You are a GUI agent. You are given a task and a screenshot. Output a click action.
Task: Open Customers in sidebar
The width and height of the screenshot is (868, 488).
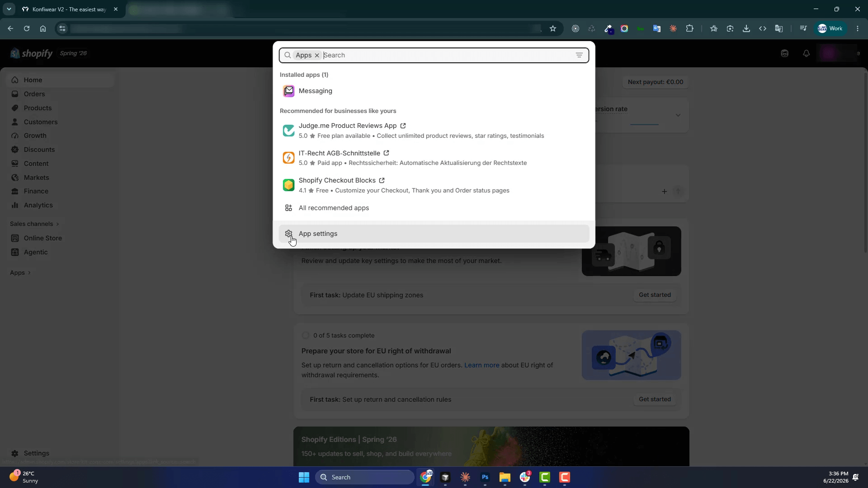pos(60,122)
